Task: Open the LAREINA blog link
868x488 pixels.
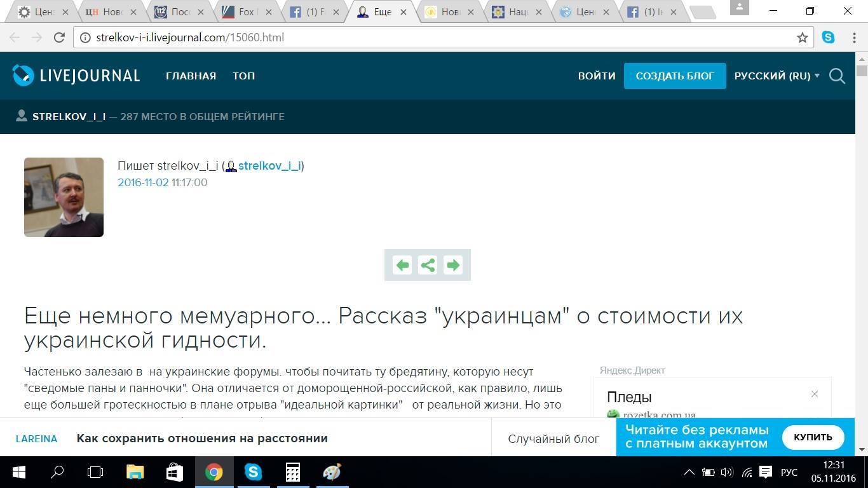Action: pos(36,438)
